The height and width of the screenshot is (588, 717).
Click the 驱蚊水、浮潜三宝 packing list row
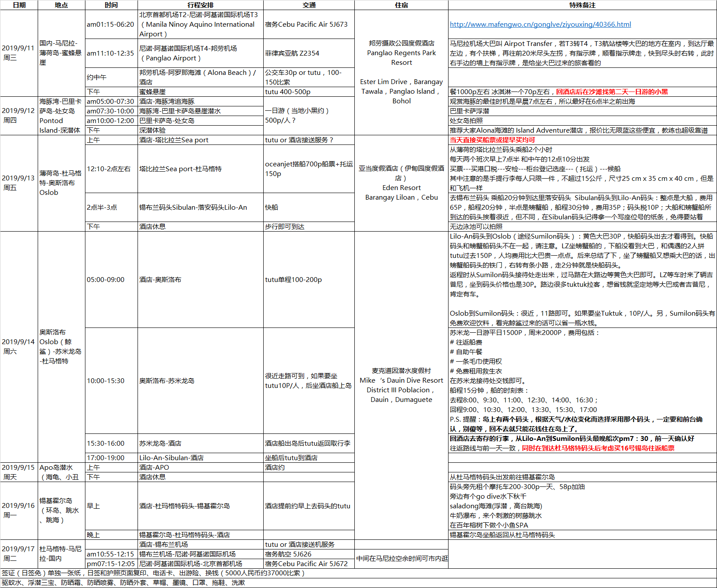(x=358, y=583)
